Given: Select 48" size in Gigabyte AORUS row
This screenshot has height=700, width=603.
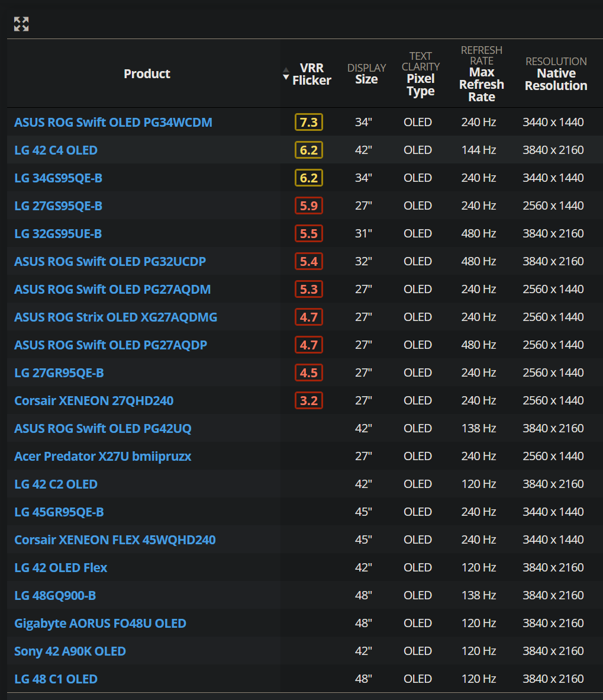Looking at the screenshot, I should pos(363,623).
